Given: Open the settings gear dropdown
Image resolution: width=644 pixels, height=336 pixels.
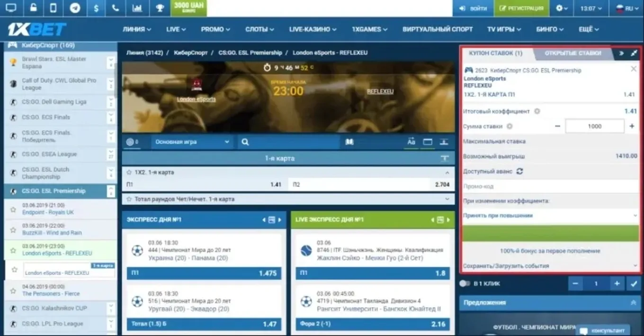Looking at the screenshot, I should (562, 8).
